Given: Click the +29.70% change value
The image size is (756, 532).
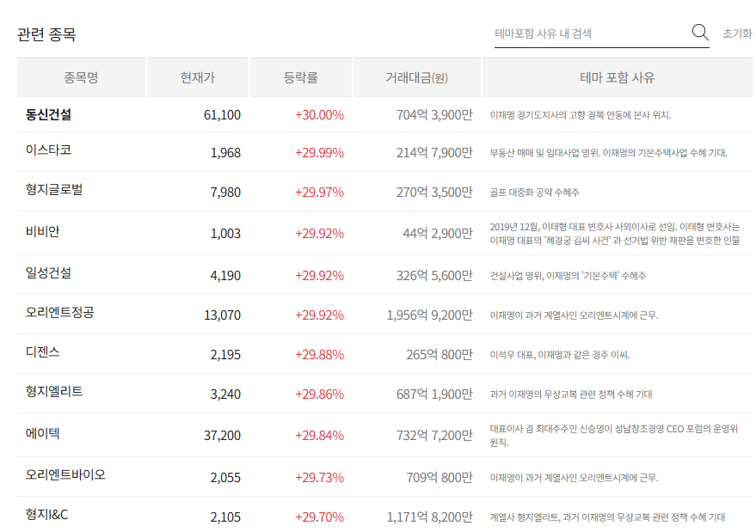Looking at the screenshot, I should click(x=320, y=517).
